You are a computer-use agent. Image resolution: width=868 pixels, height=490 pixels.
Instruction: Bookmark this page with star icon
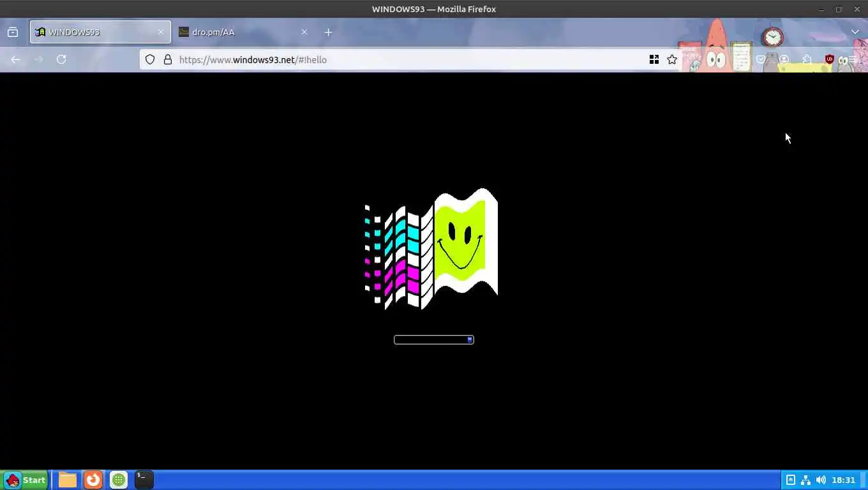pyautogui.click(x=672, y=59)
